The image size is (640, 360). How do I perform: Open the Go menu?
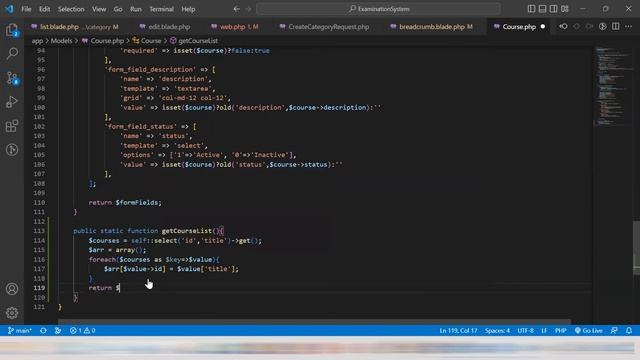[x=118, y=9]
